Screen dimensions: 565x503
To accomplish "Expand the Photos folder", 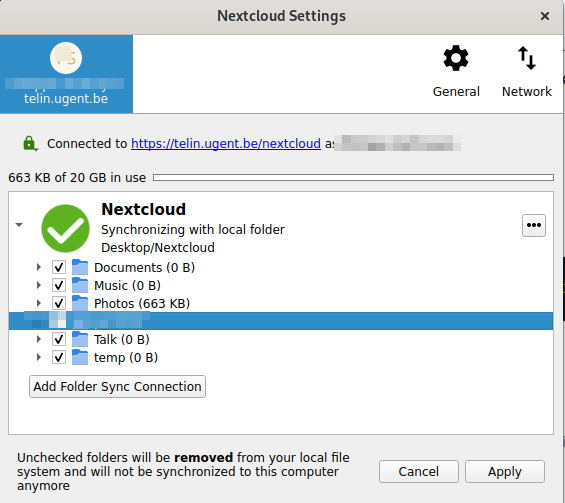I will (x=39, y=303).
